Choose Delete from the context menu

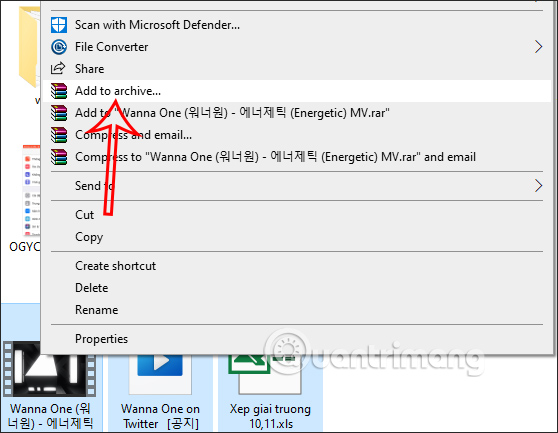coord(297,288)
